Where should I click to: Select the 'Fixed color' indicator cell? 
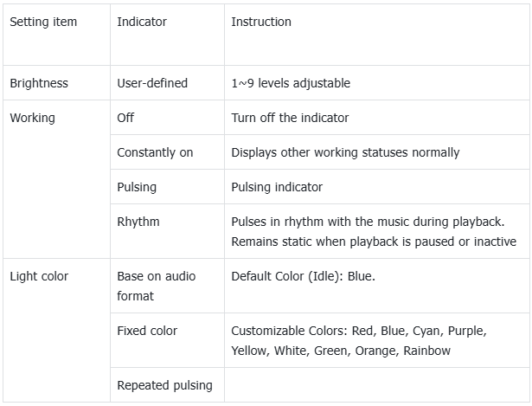(x=147, y=331)
